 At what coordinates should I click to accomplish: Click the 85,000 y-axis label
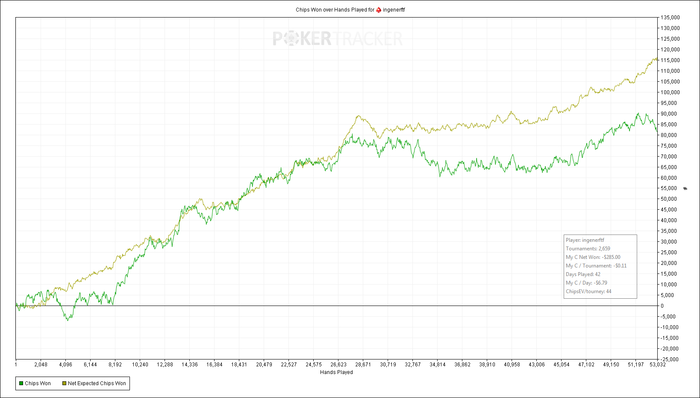(x=670, y=124)
